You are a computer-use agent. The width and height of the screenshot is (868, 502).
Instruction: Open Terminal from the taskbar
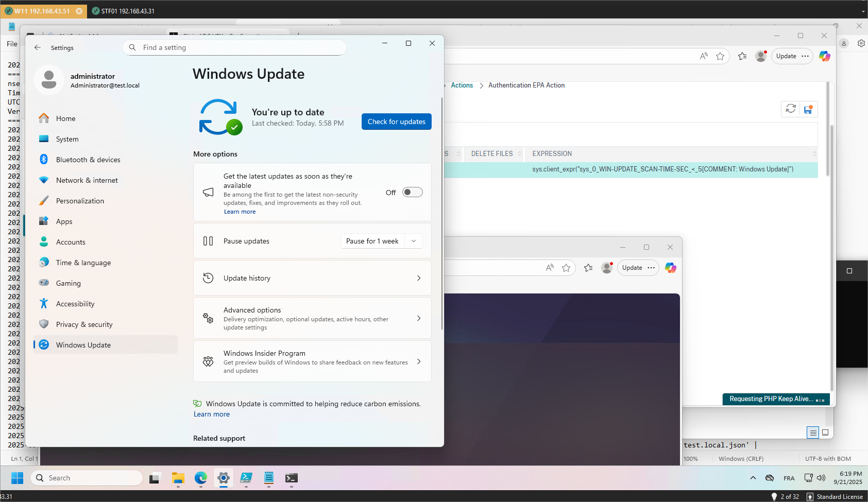tap(291, 478)
